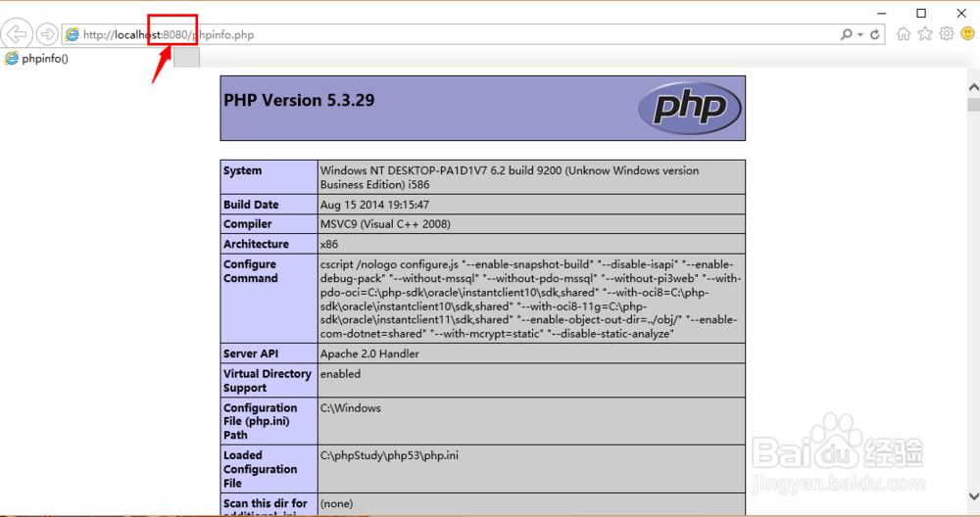Click the '(none)' value cell
This screenshot has width=980, height=517.
pos(337,504)
